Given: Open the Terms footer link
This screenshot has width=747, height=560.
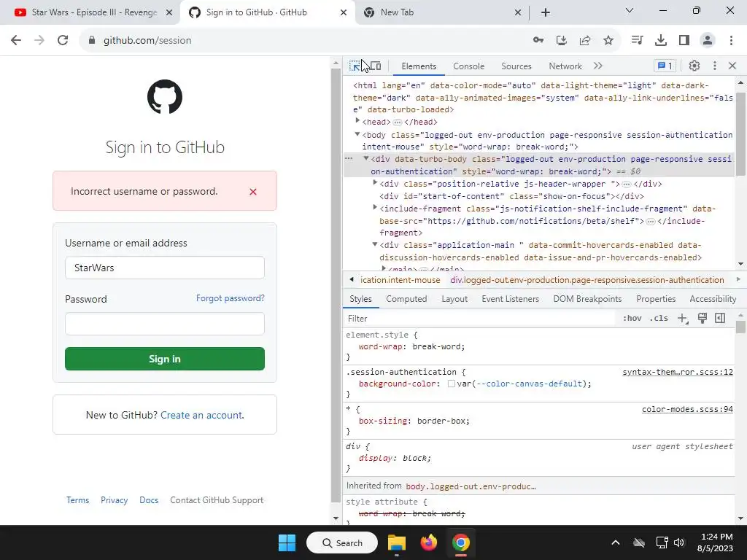Looking at the screenshot, I should click(x=77, y=500).
